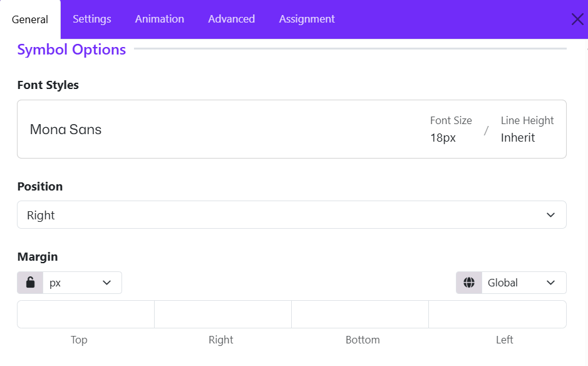Close the options panel with the X icon
The height and width of the screenshot is (366, 588).
[x=577, y=19]
